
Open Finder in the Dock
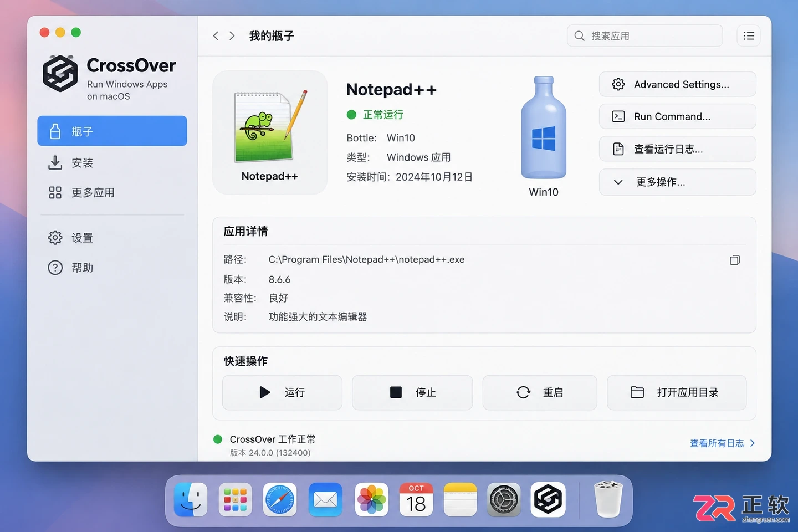(x=191, y=500)
